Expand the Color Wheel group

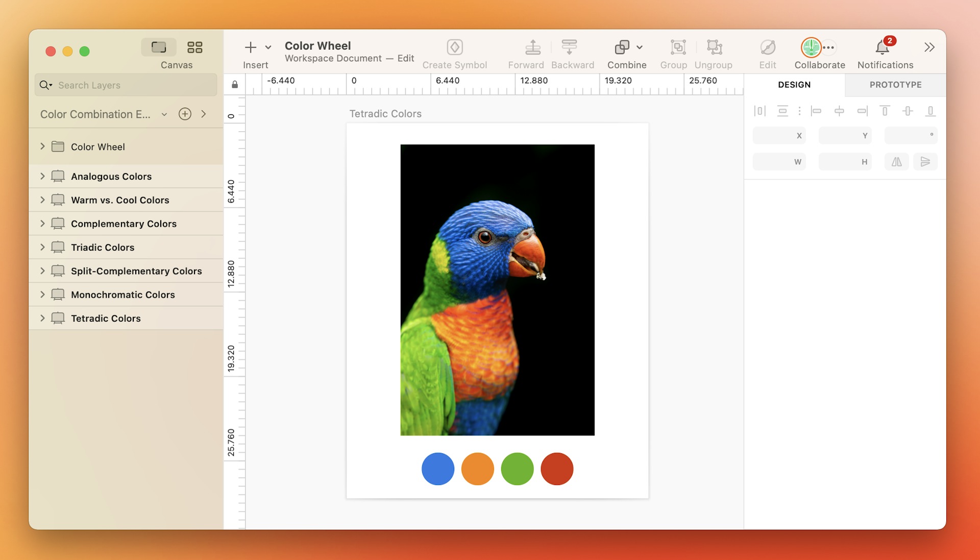[42, 147]
